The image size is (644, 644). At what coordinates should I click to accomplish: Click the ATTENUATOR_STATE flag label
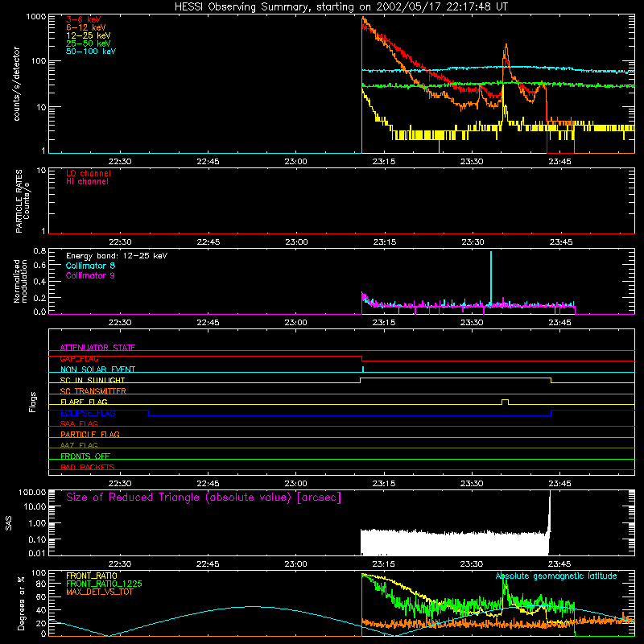tap(97, 348)
